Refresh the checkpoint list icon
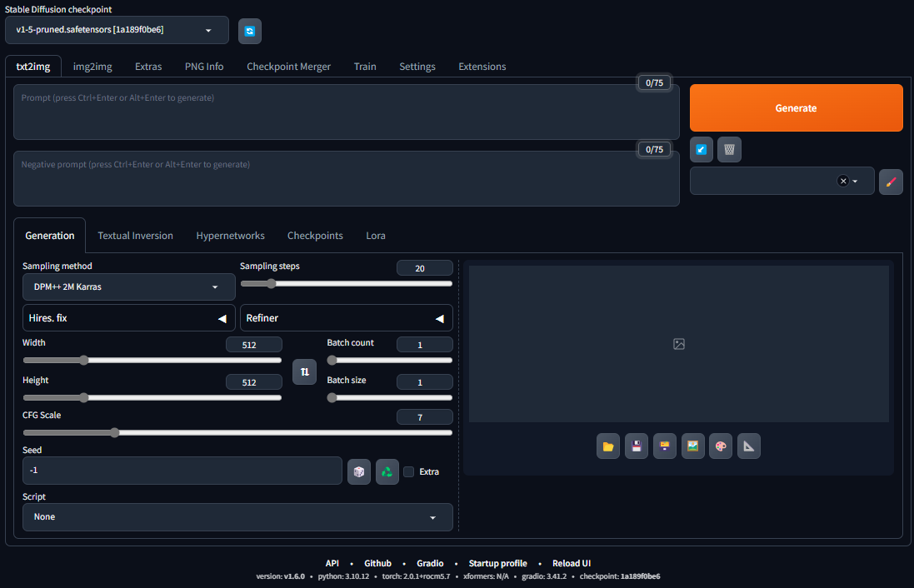The height and width of the screenshot is (588, 914). tap(249, 31)
